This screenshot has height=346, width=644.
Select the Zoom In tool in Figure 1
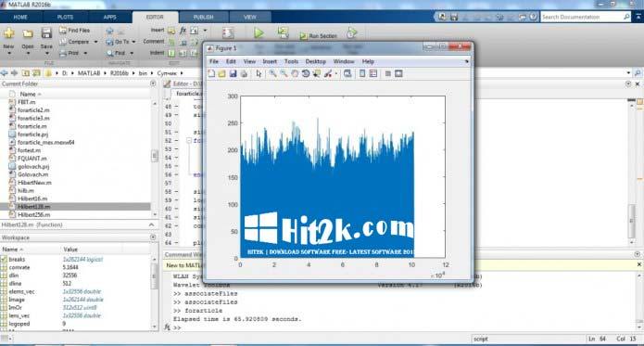click(272, 73)
